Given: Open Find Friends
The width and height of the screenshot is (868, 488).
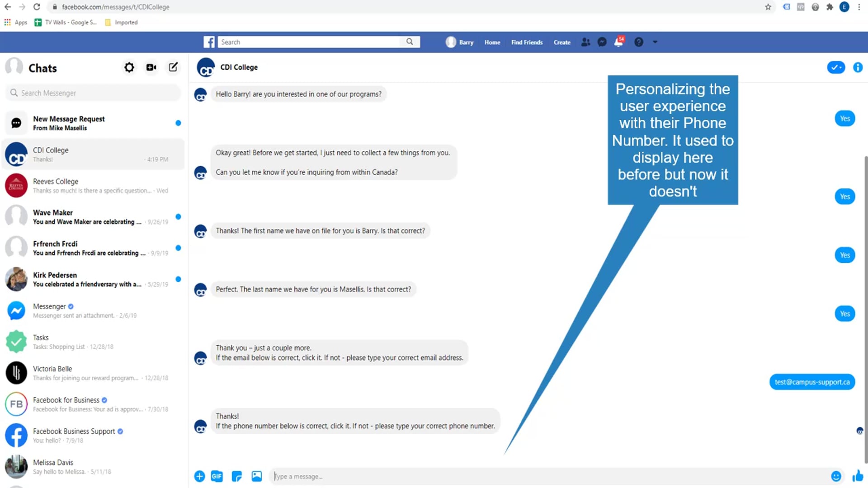Looking at the screenshot, I should pyautogui.click(x=527, y=42).
